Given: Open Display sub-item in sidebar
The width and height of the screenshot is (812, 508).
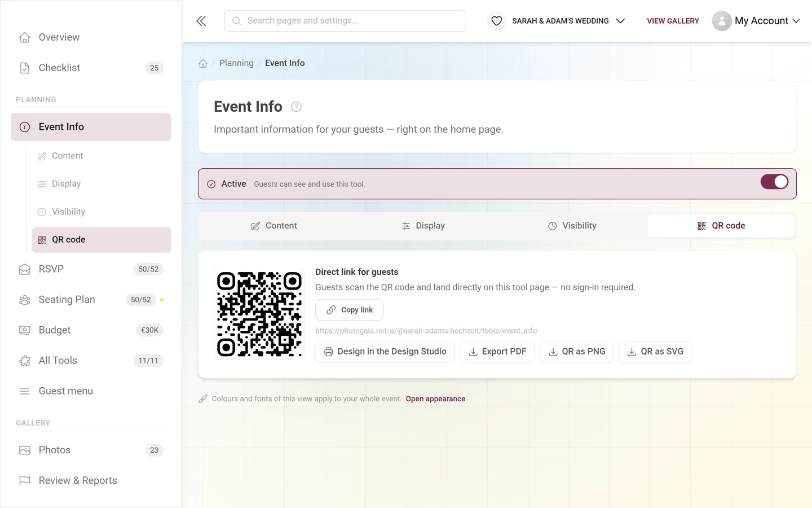Looking at the screenshot, I should point(101,184).
